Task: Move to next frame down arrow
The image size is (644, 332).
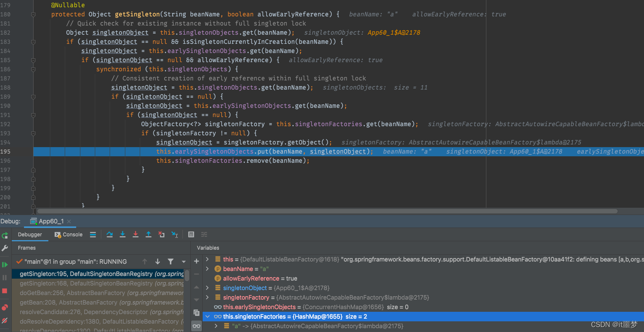Action: (158, 261)
